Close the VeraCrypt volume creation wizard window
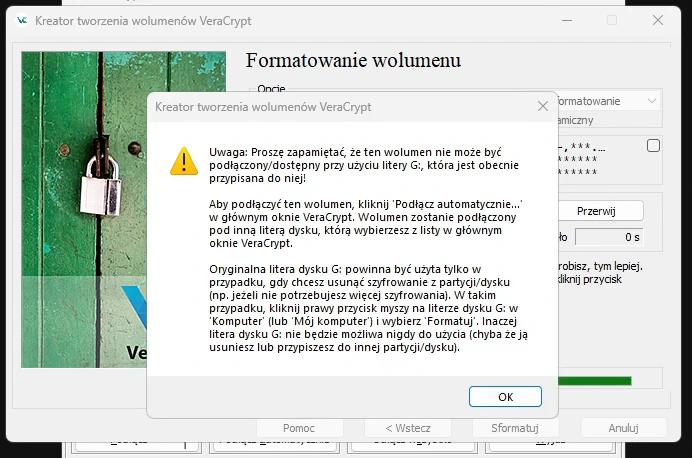Viewport: 692px width, 458px height. pyautogui.click(x=658, y=20)
